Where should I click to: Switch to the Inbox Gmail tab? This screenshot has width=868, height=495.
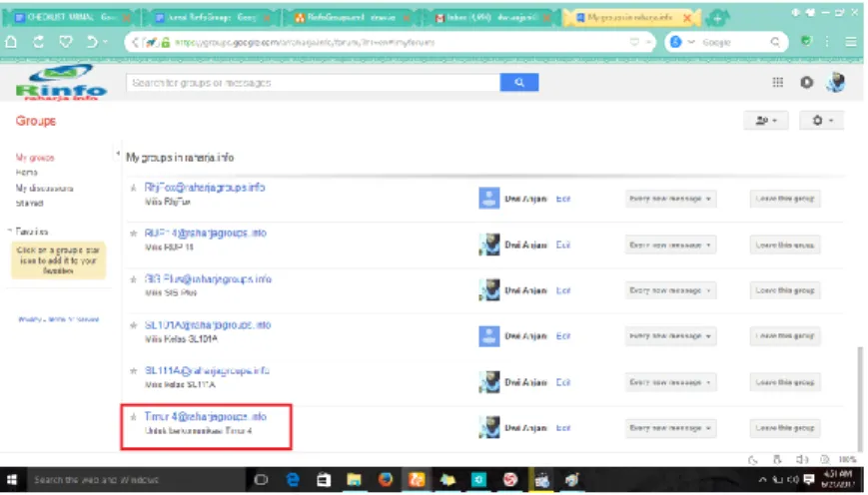click(491, 18)
